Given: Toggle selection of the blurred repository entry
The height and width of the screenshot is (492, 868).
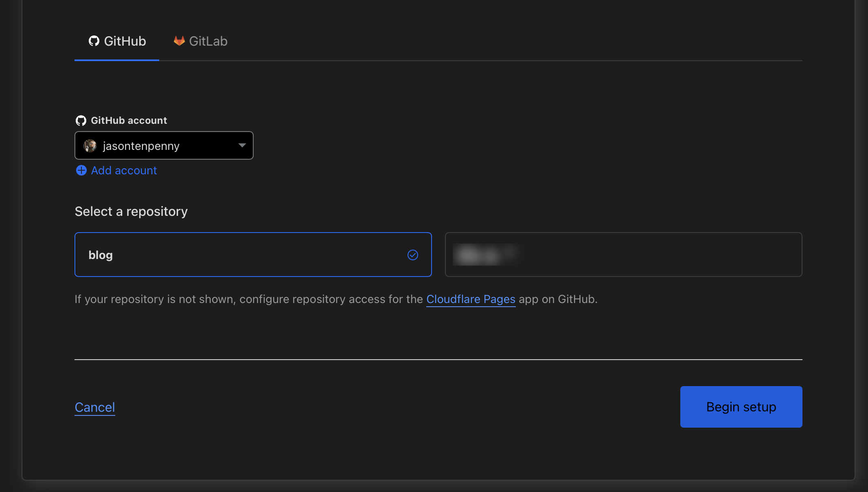Looking at the screenshot, I should point(623,255).
